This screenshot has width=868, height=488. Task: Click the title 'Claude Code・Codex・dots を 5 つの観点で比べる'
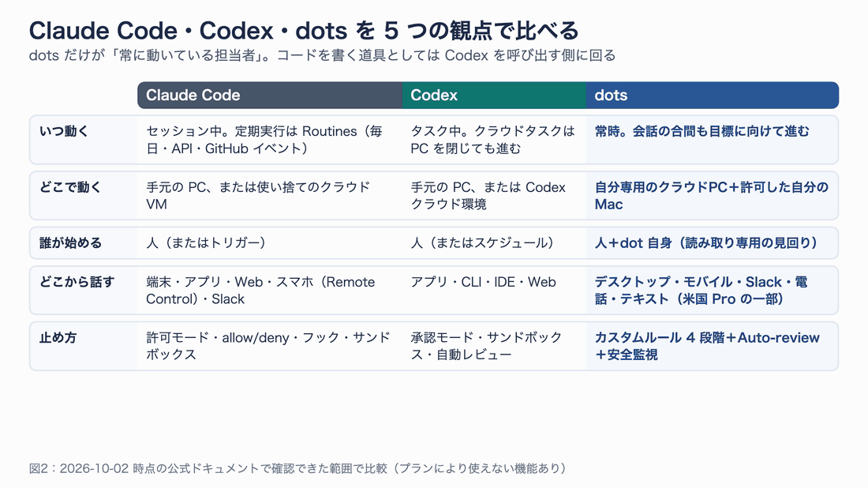(x=304, y=31)
